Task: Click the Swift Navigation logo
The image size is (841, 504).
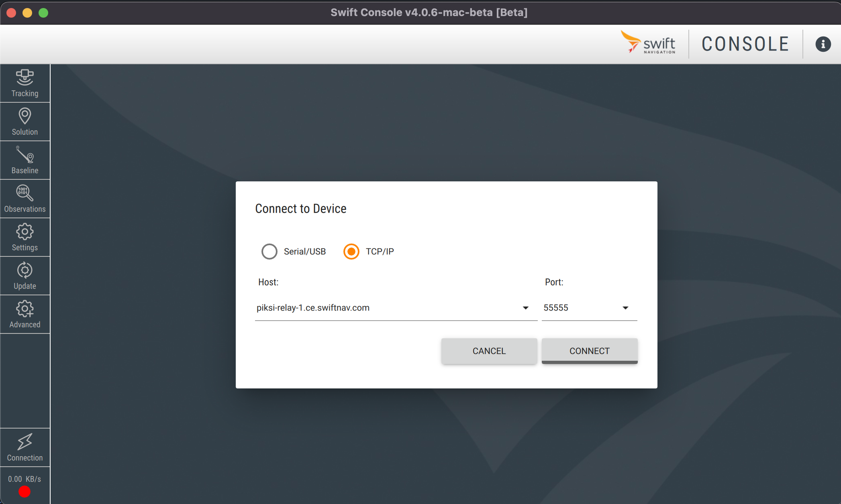Action: pos(648,43)
